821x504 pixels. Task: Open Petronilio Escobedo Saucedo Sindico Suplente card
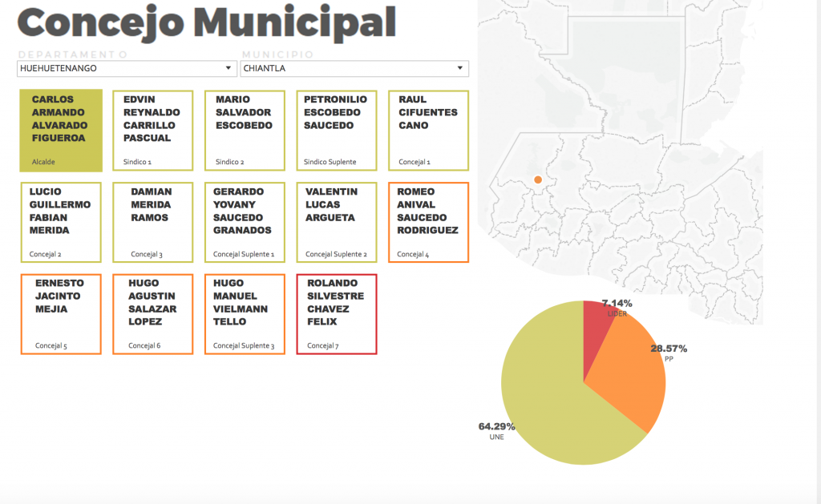click(x=337, y=131)
